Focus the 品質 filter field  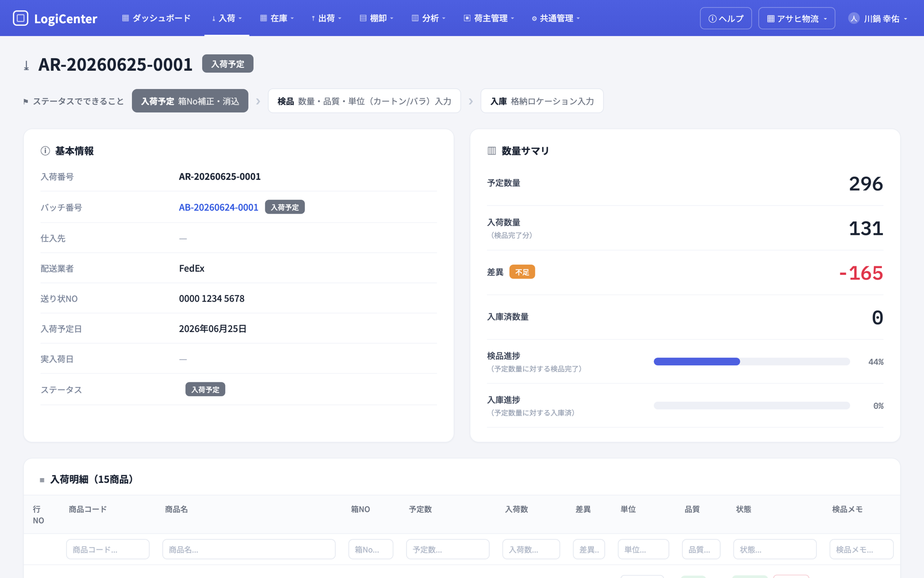pyautogui.click(x=701, y=549)
